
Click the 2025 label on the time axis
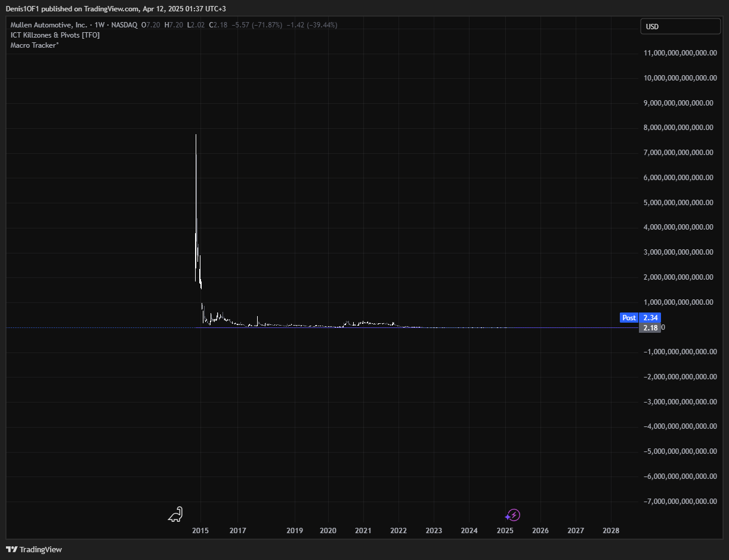(505, 531)
